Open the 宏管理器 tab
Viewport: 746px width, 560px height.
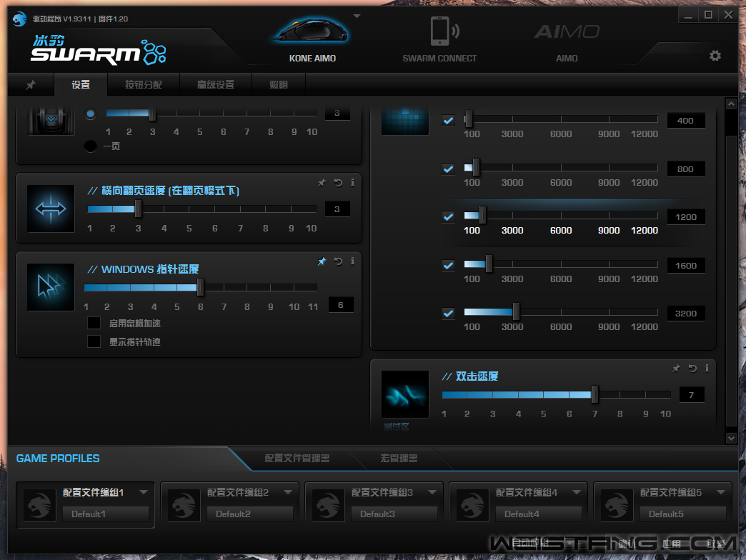coord(399,459)
